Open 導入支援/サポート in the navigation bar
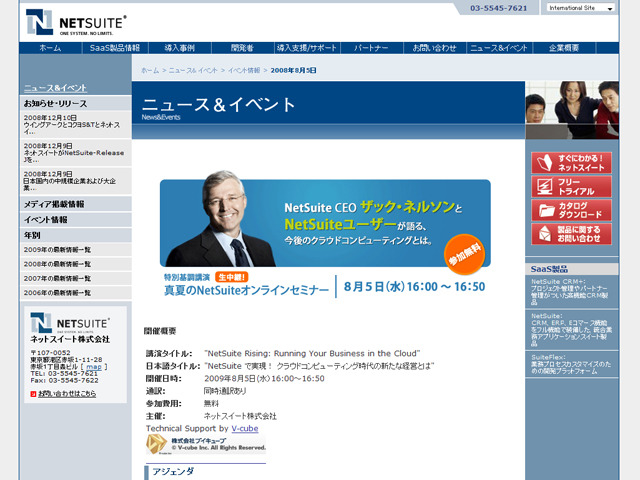This screenshot has height=480, width=640. point(307,48)
